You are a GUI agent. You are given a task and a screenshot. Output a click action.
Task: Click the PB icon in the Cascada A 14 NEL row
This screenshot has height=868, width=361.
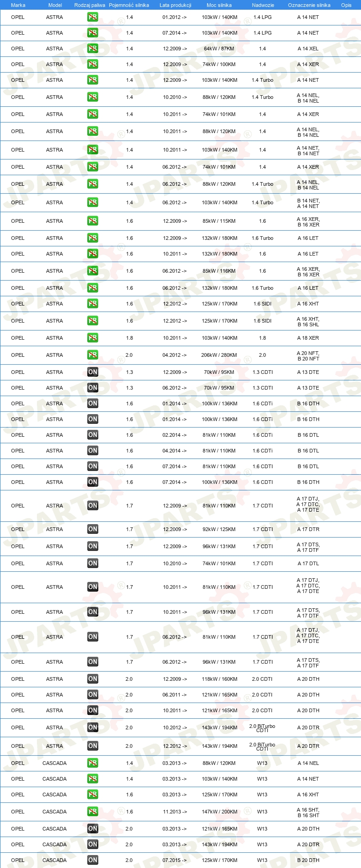coord(93,763)
